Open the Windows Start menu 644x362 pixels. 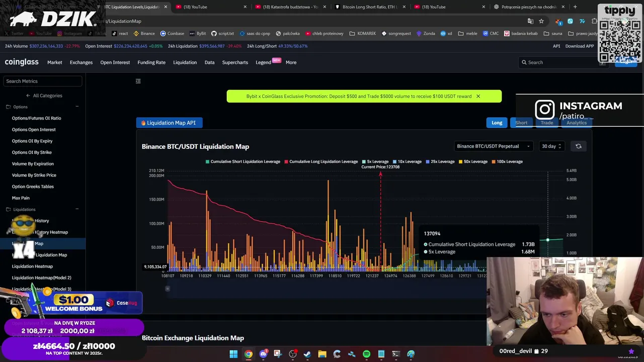[233, 354]
